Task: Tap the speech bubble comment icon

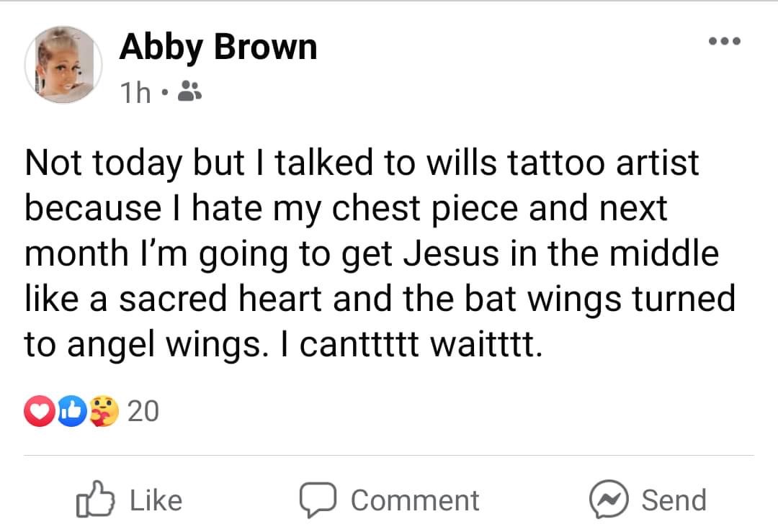Action: tap(318, 500)
